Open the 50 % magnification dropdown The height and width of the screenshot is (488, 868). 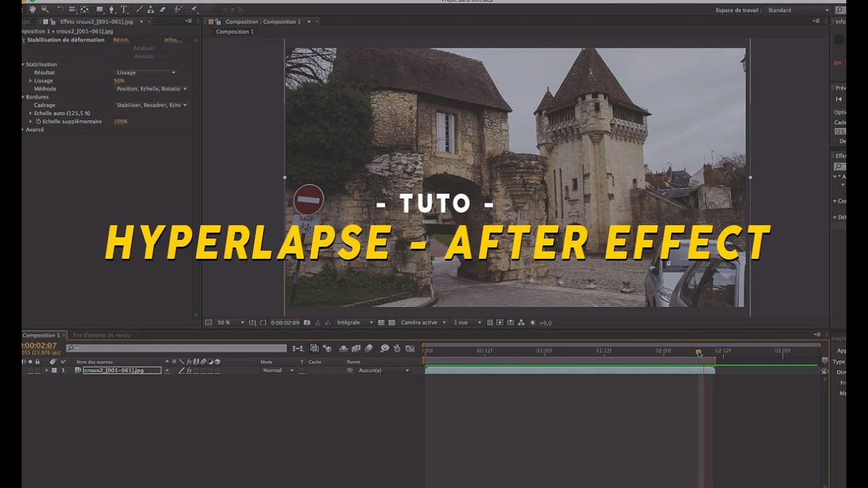tap(231, 323)
